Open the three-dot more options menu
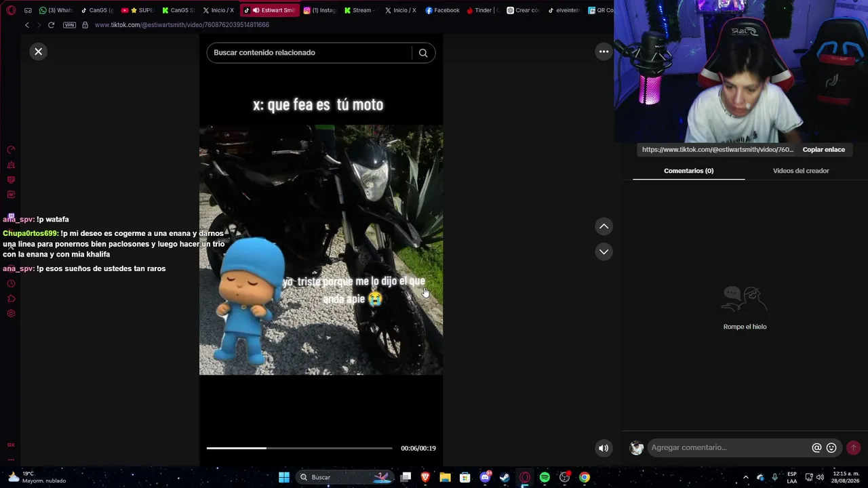Image resolution: width=868 pixels, height=488 pixels. (x=604, y=52)
